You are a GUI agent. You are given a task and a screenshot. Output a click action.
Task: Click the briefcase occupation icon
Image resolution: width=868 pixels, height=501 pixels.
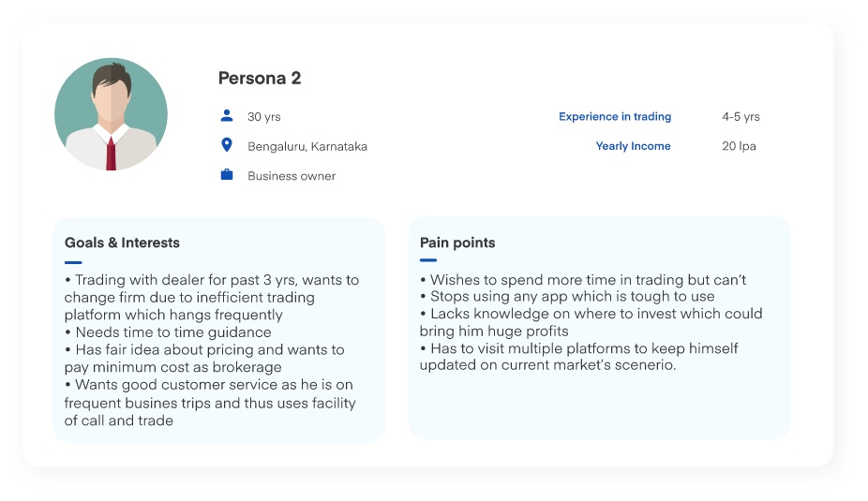[x=226, y=175]
